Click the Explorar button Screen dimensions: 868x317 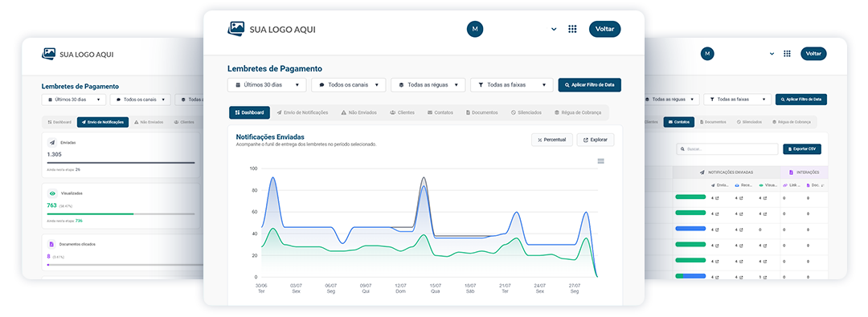tap(596, 140)
